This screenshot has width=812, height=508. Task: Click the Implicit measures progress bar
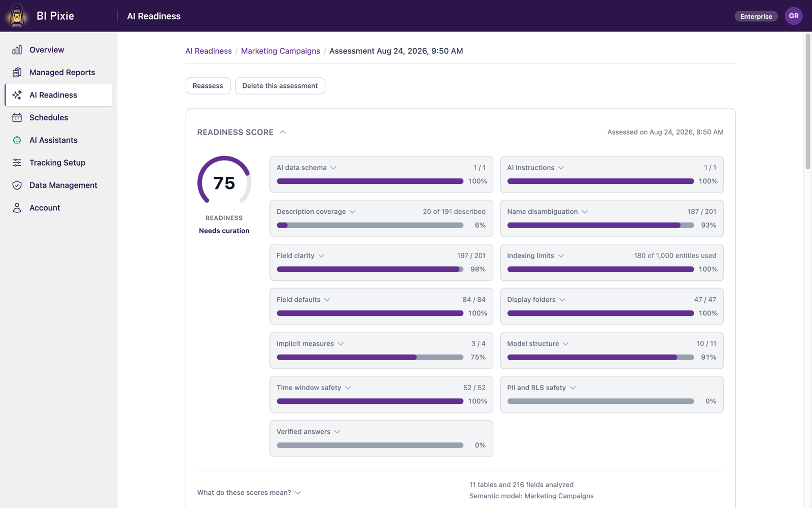pyautogui.click(x=370, y=357)
